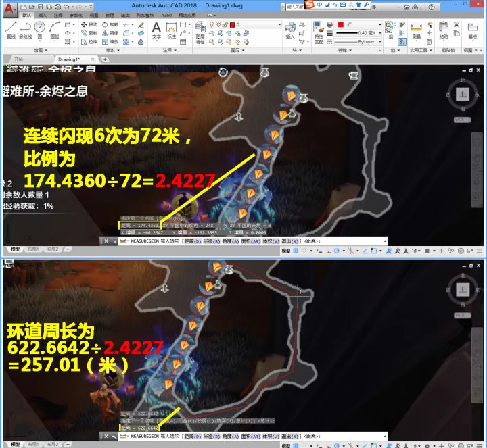This screenshot has width=487, height=448.
Task: Select Match Properties (特性匹配) tool
Action: 319,32
